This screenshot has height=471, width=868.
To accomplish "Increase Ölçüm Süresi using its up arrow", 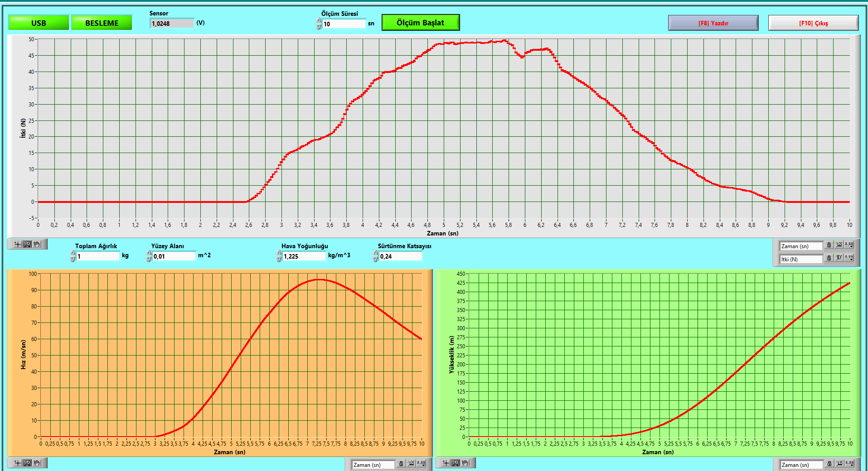I will point(319,21).
